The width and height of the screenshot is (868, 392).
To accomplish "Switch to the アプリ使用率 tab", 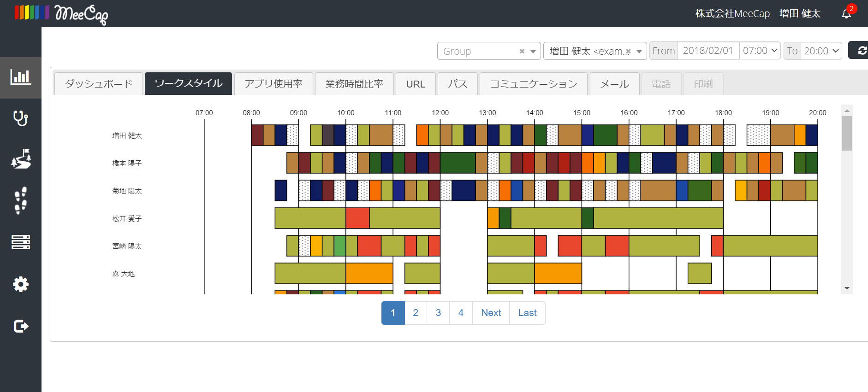I will pos(273,84).
